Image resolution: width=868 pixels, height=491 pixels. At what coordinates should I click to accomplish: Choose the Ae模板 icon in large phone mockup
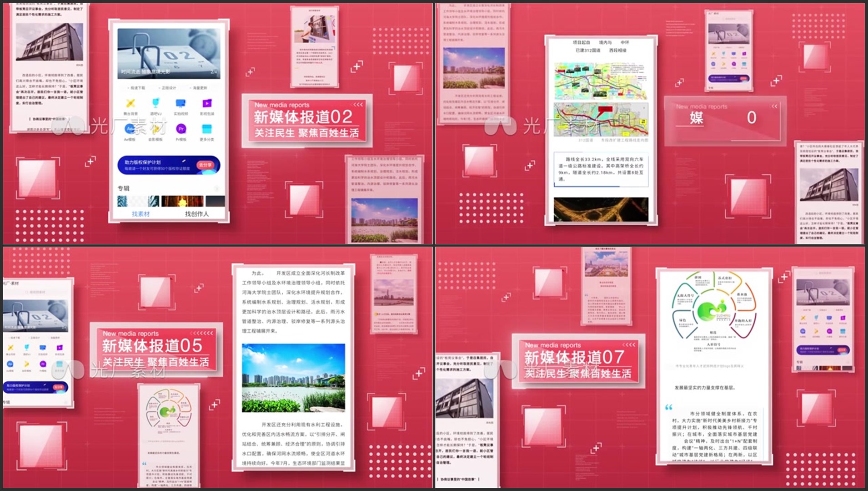[130, 129]
